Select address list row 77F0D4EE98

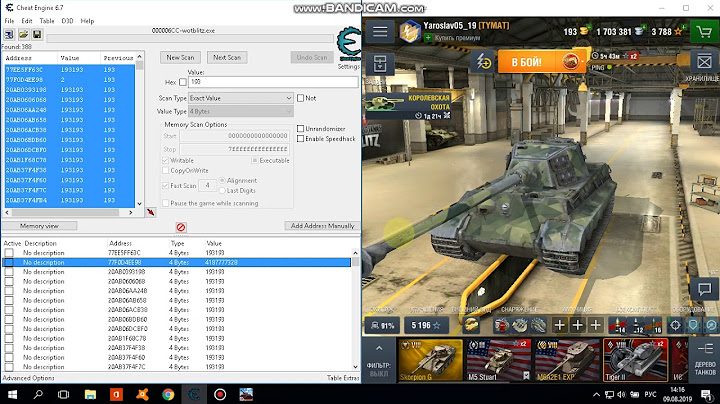(x=177, y=263)
